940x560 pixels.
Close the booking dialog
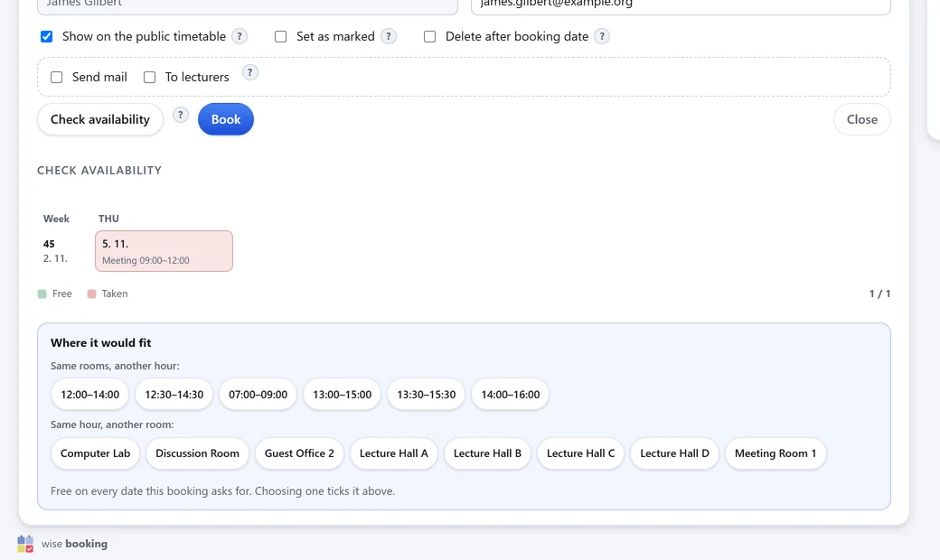(862, 119)
